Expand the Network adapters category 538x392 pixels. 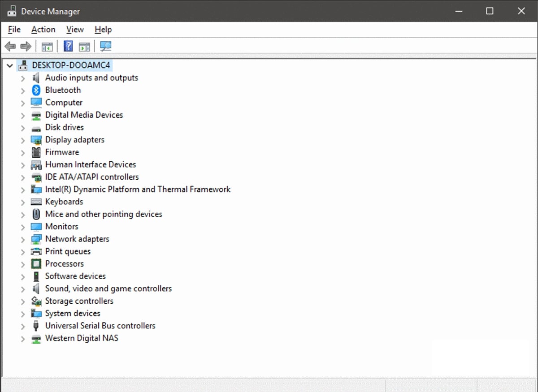click(x=23, y=239)
